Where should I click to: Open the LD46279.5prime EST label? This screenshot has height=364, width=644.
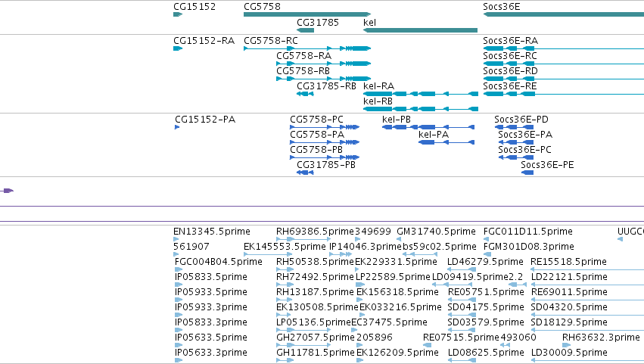(x=486, y=262)
